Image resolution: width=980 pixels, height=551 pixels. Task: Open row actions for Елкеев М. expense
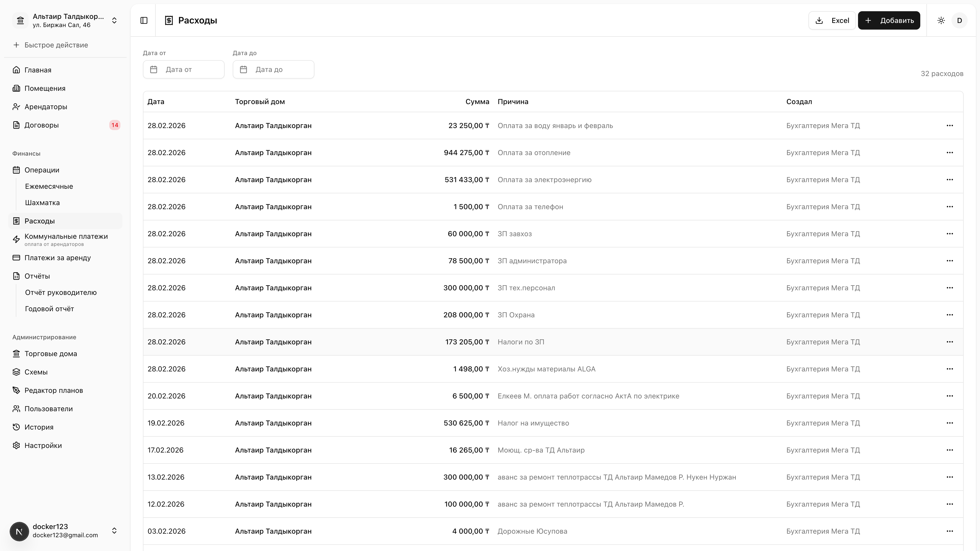tap(950, 396)
